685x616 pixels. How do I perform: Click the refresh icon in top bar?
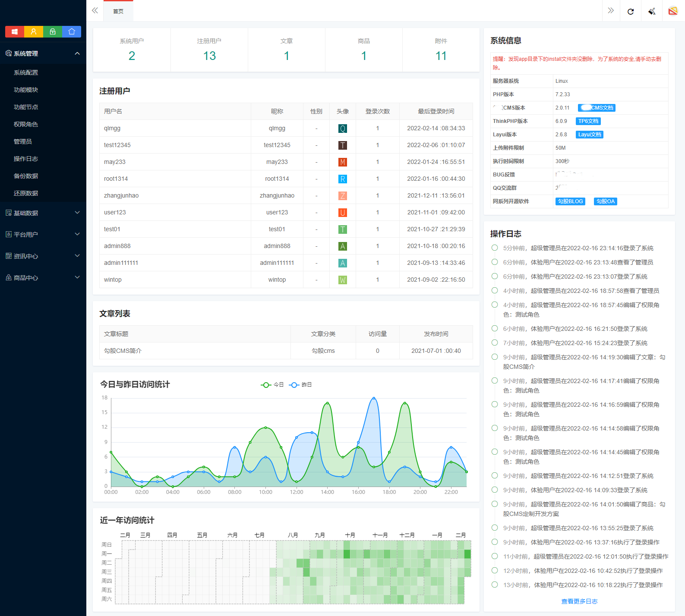631,11
